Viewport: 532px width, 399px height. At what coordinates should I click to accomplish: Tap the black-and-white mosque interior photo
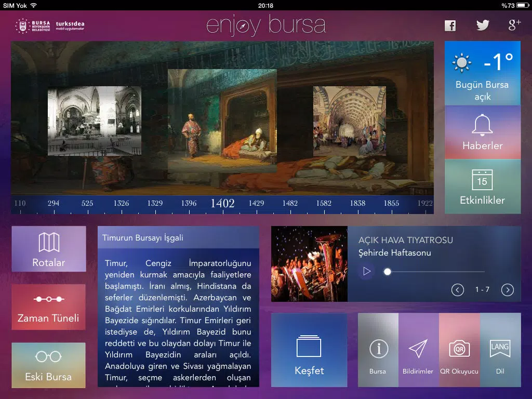click(x=95, y=121)
